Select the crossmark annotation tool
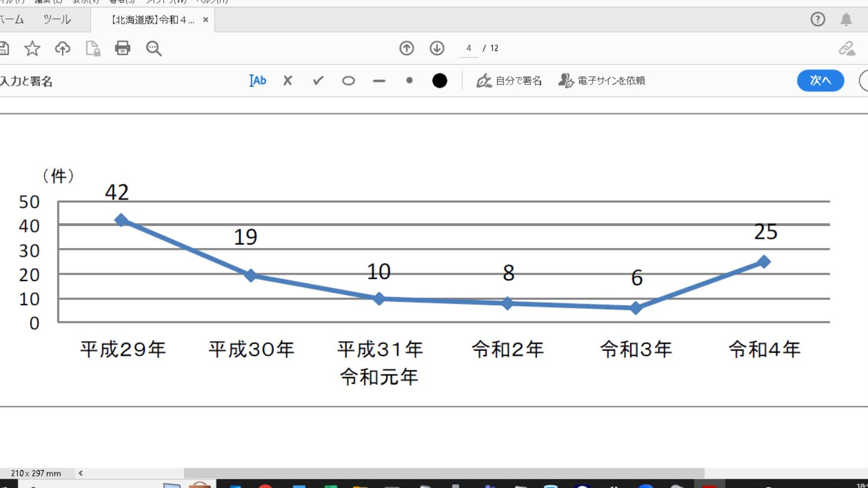Viewport: 868px width, 488px height. point(287,80)
